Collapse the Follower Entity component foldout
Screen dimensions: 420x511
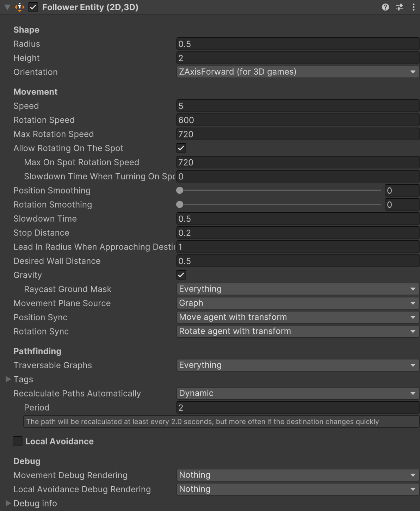click(7, 7)
